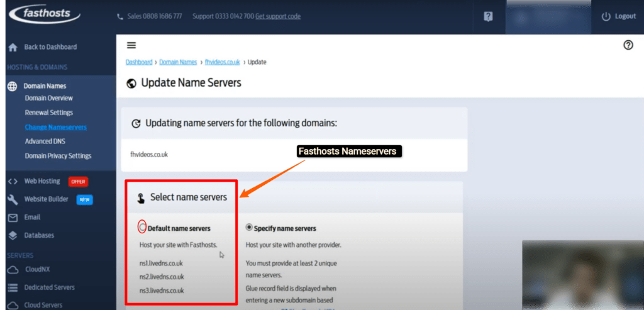Screen dimensions: 644x310
Task: Click the fhvideos.co.uk domain row
Action: point(294,155)
